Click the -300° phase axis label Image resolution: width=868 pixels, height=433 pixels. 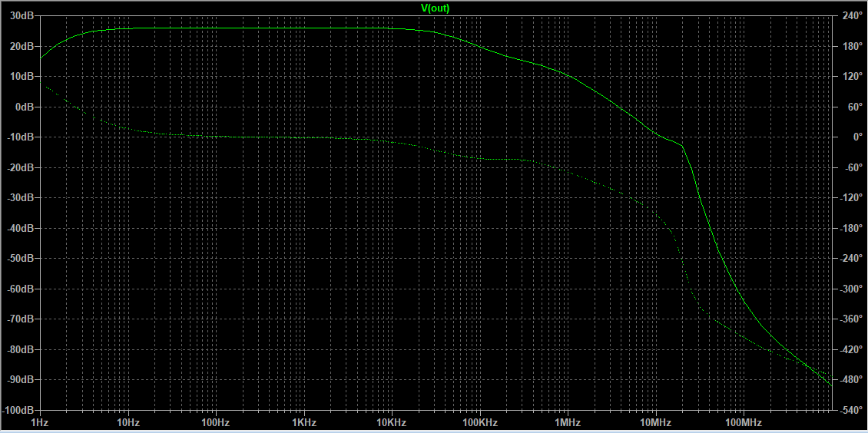[x=850, y=289]
